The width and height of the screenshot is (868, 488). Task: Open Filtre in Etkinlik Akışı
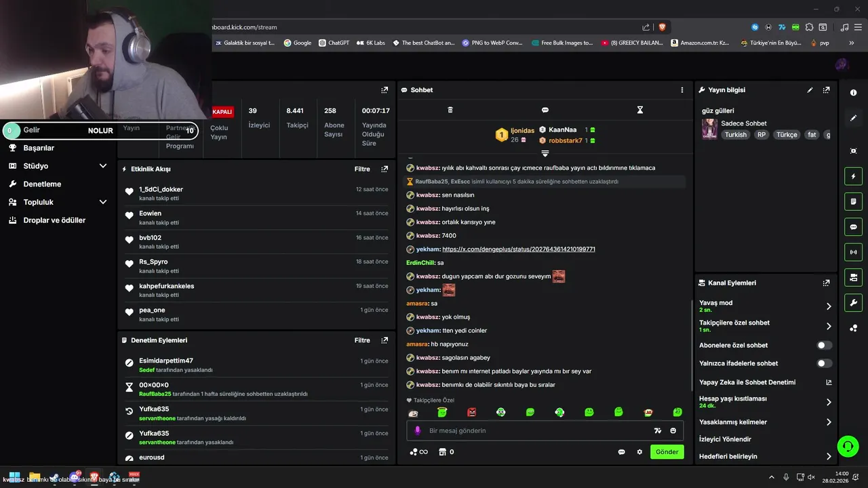362,169
